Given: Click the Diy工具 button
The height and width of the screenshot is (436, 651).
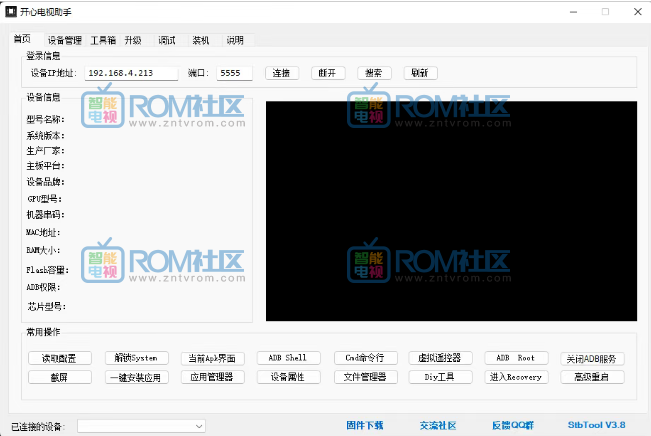Looking at the screenshot, I should pyautogui.click(x=441, y=377).
